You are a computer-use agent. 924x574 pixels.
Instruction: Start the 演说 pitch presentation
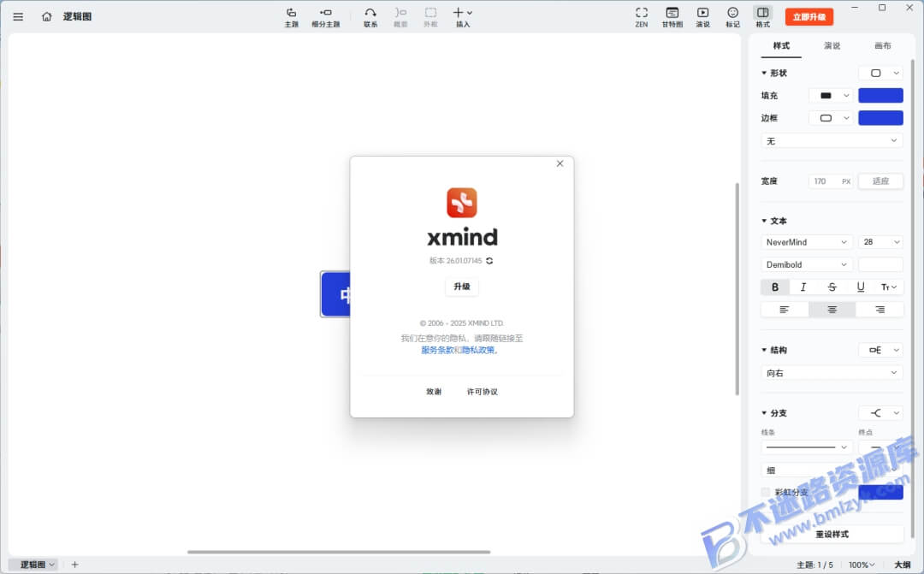[x=702, y=17]
